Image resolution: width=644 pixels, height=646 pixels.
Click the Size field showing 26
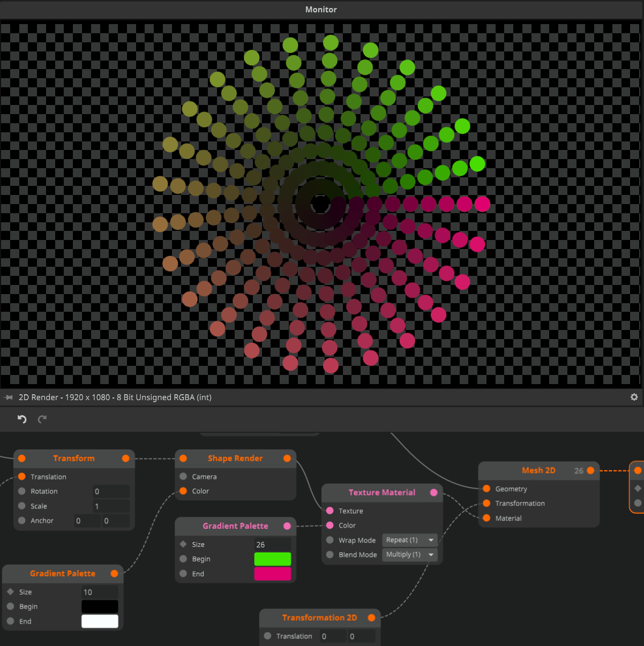click(272, 544)
